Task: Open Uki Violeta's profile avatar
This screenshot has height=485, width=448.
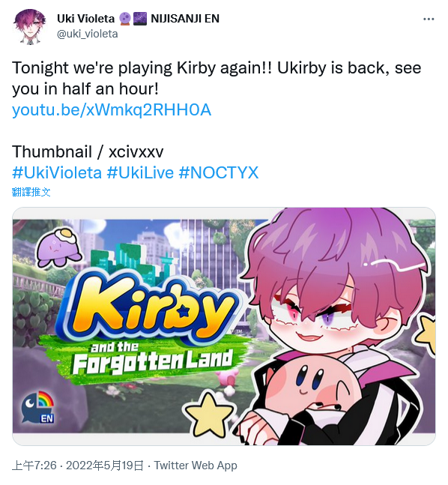Action: click(30, 26)
